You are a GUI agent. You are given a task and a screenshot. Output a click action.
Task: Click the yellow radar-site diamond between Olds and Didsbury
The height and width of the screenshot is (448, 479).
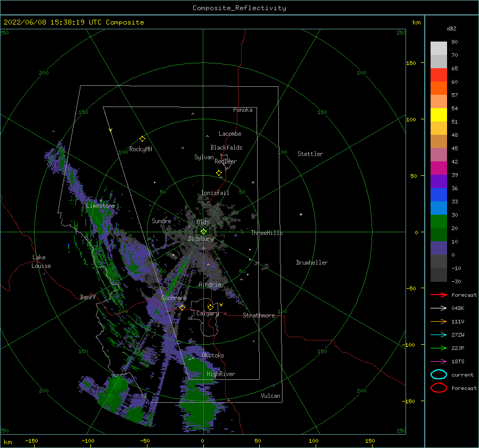pyautogui.click(x=203, y=232)
